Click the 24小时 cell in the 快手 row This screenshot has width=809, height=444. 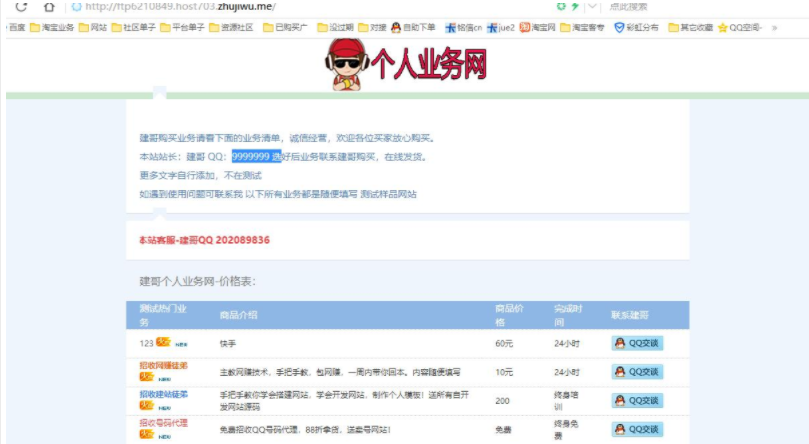click(567, 343)
